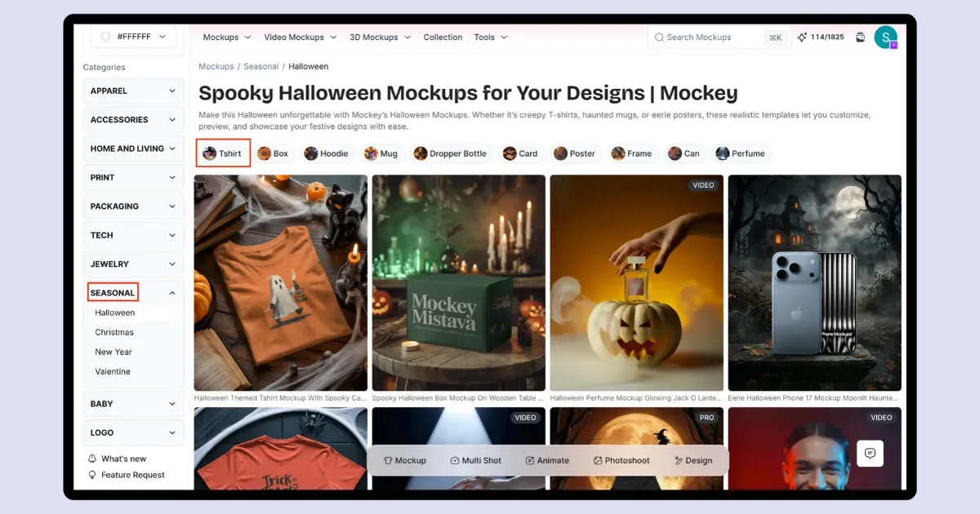980x514 pixels.
Task: Expand the PACKAGING category
Action: point(133,206)
